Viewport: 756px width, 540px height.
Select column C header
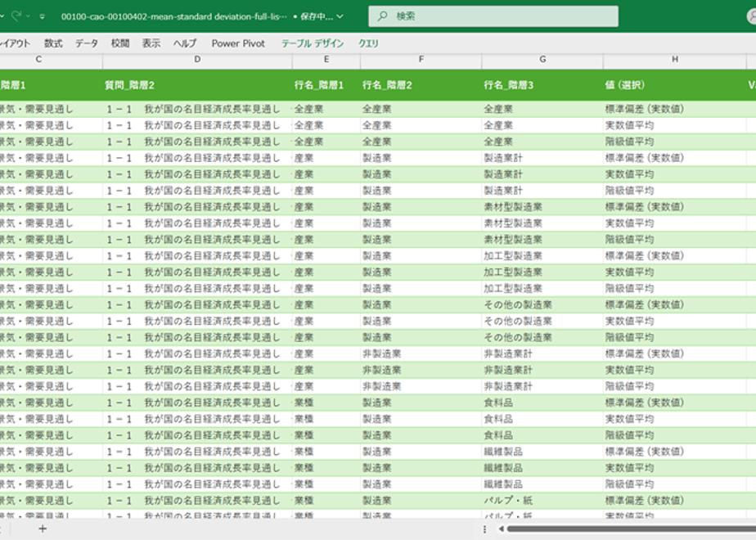point(38,59)
